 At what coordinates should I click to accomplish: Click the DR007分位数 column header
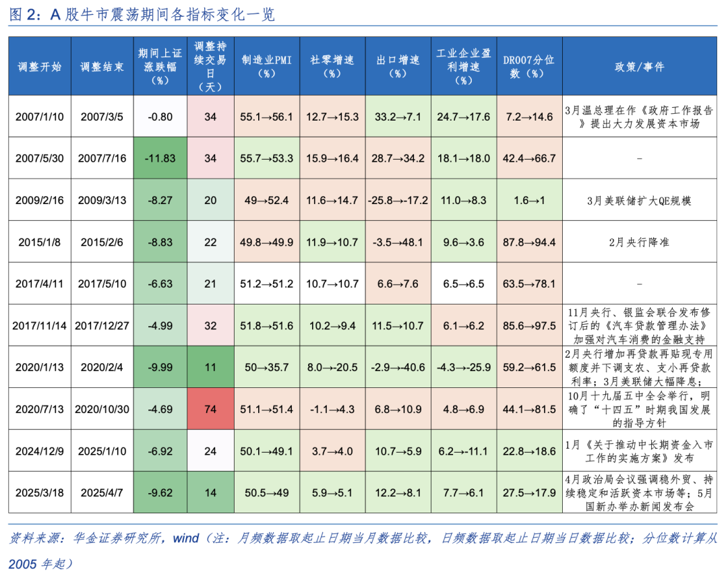click(529, 65)
